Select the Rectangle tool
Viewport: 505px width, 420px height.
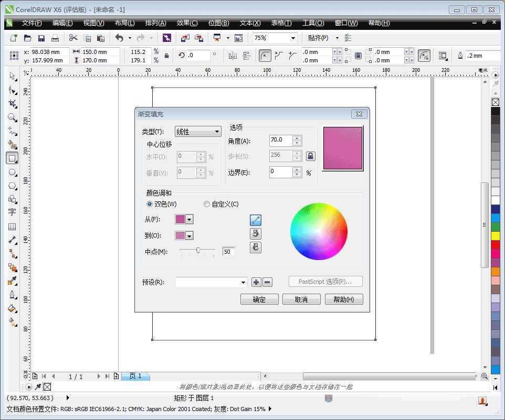pos(13,158)
